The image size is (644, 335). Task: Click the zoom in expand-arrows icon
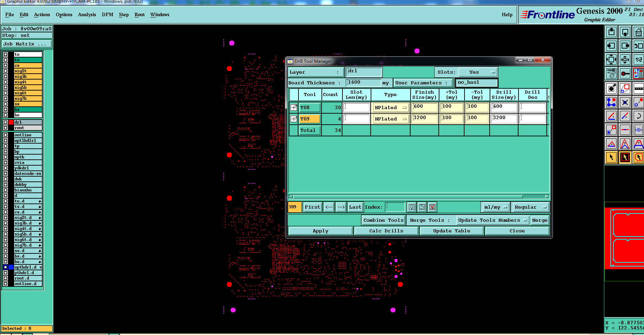pos(611,60)
